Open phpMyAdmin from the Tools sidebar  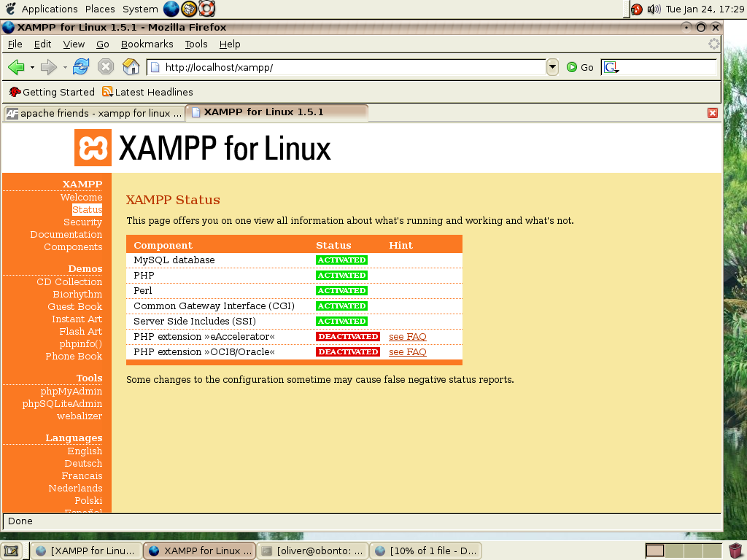[x=71, y=392]
